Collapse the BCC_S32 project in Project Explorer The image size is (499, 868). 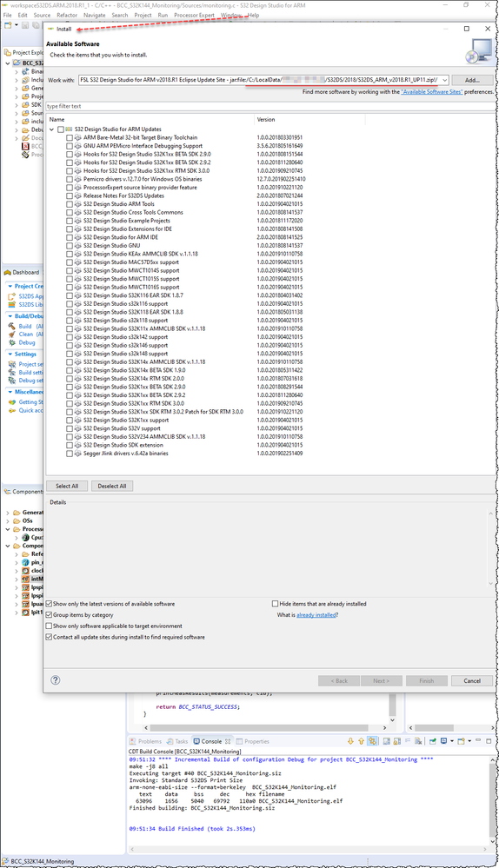8,63
